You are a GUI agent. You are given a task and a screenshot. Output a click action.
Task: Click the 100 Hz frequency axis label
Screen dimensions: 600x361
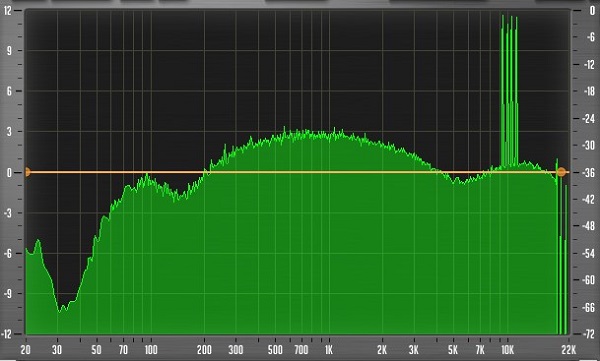151,350
